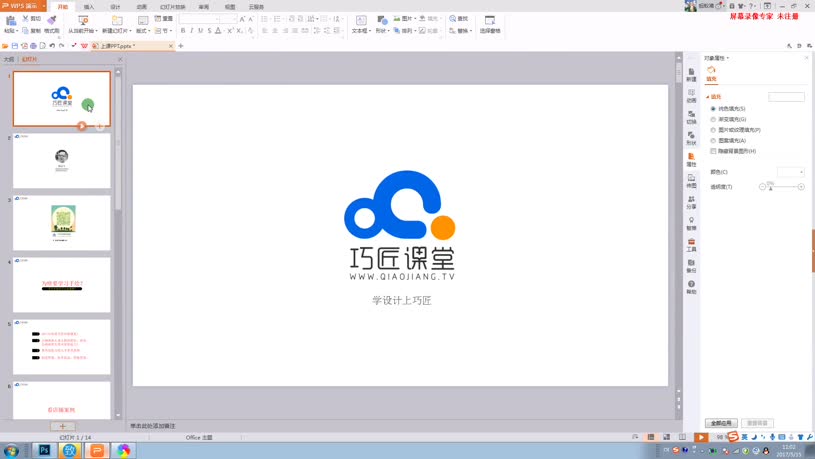Open the Animation ribbon tab

(141, 7)
